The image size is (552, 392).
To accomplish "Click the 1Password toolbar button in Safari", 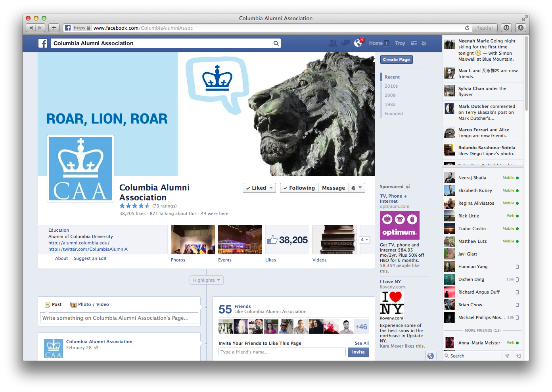I will pyautogui.click(x=506, y=28).
